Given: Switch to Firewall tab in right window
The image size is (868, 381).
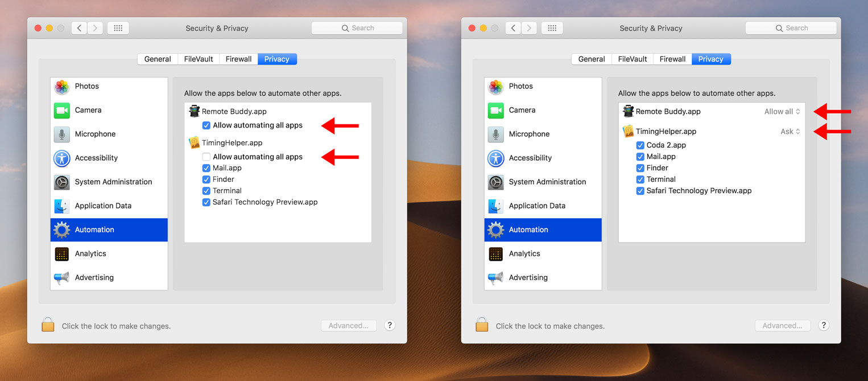Looking at the screenshot, I should (672, 59).
